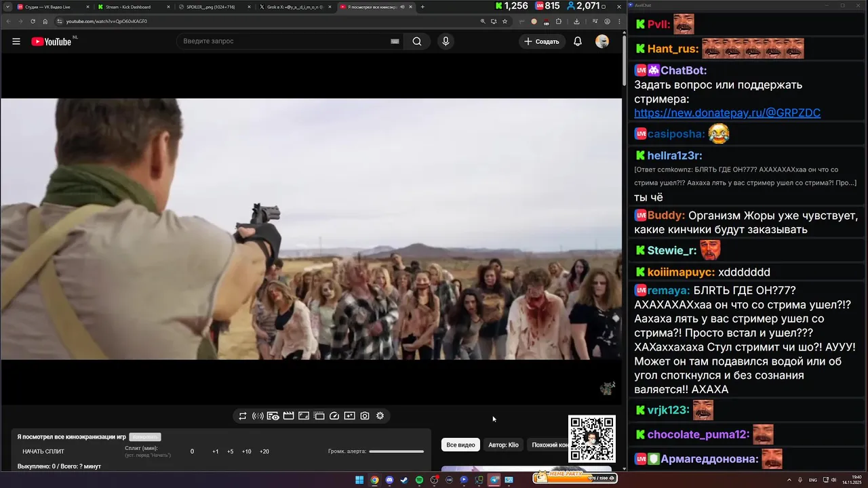This screenshot has width=868, height=488.
Task: Click the YouTube search magnifier button
Action: coord(417,41)
